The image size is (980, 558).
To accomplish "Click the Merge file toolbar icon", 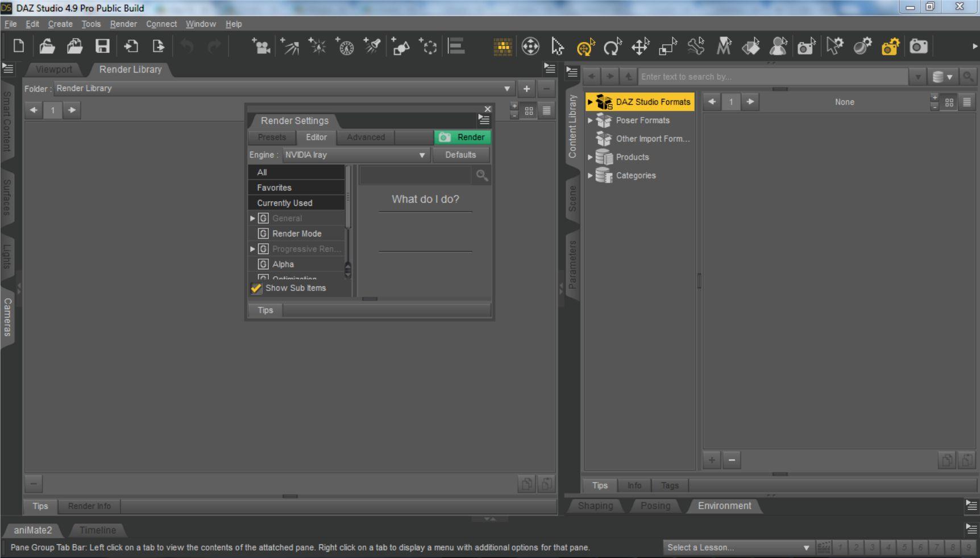I will [x=74, y=46].
